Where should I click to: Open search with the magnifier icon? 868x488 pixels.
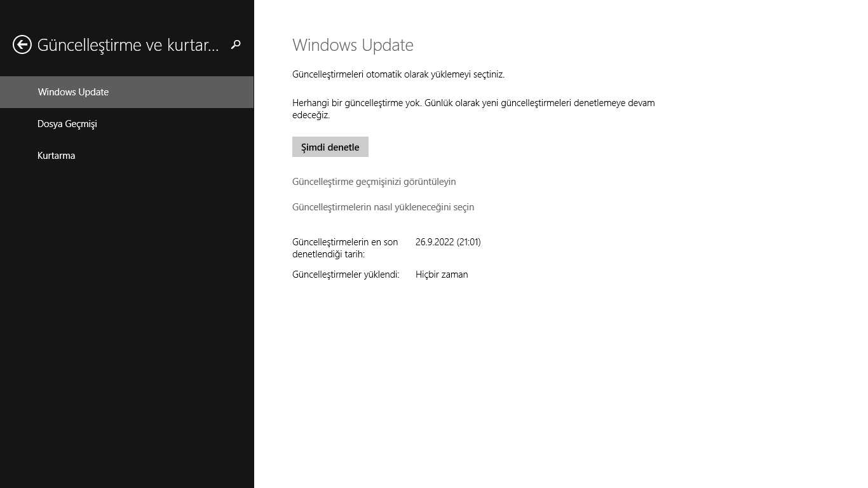point(236,44)
